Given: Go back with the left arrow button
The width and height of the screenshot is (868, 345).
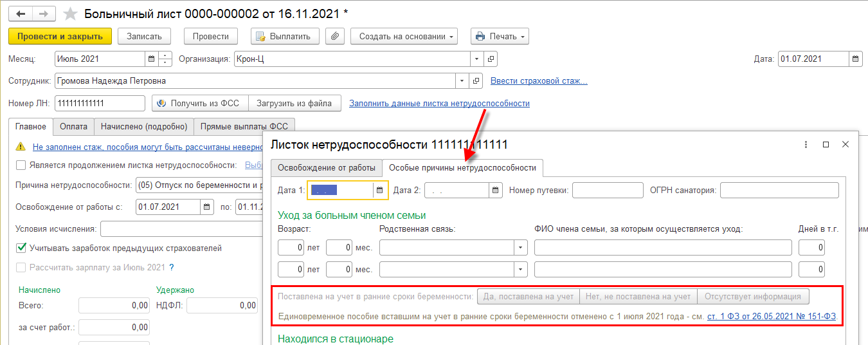Looking at the screenshot, I should [x=21, y=14].
